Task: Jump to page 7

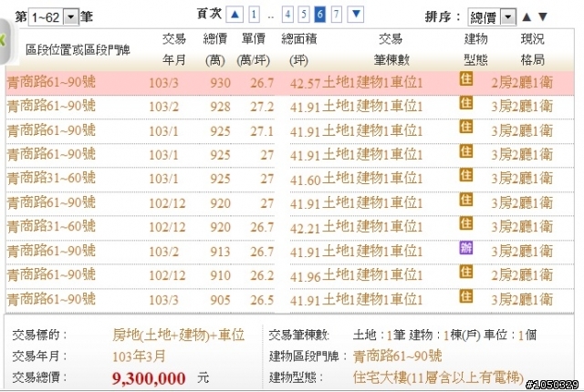Action: [337, 15]
